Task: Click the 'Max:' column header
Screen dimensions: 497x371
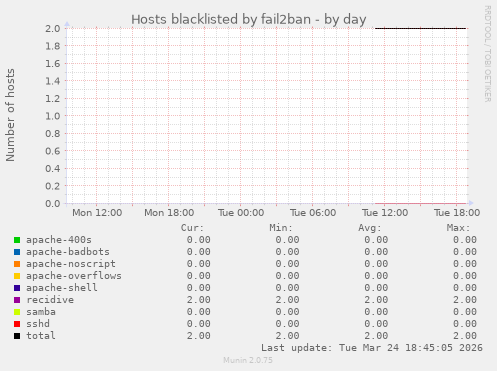Action: (x=458, y=228)
